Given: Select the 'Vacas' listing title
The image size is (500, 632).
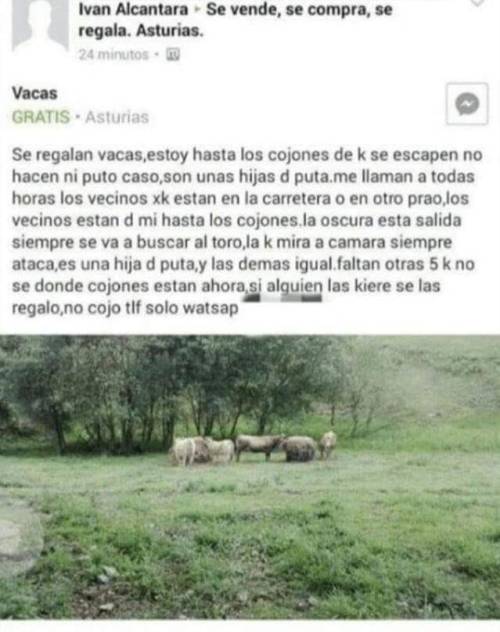Looking at the screenshot, I should (x=35, y=94).
